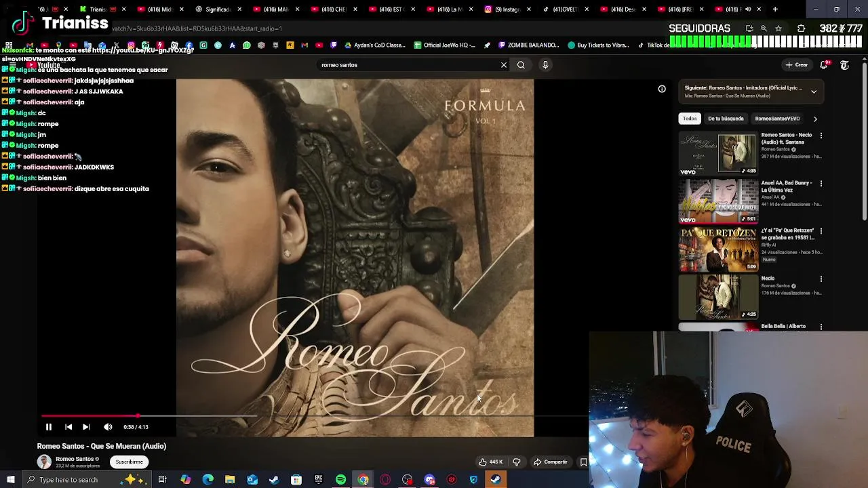Click Windows 'Type here to search' box
868x488 pixels.
coord(87,480)
